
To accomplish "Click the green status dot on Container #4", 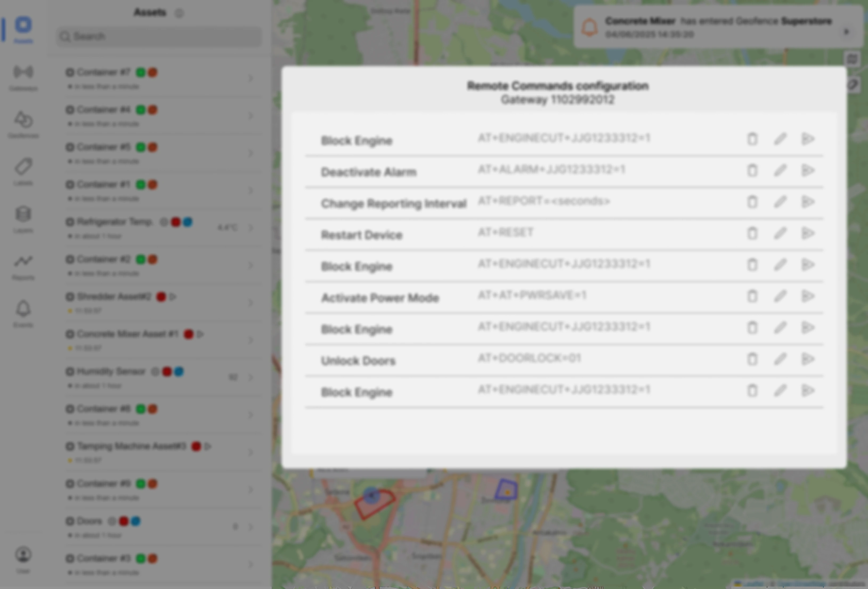I will point(141,110).
